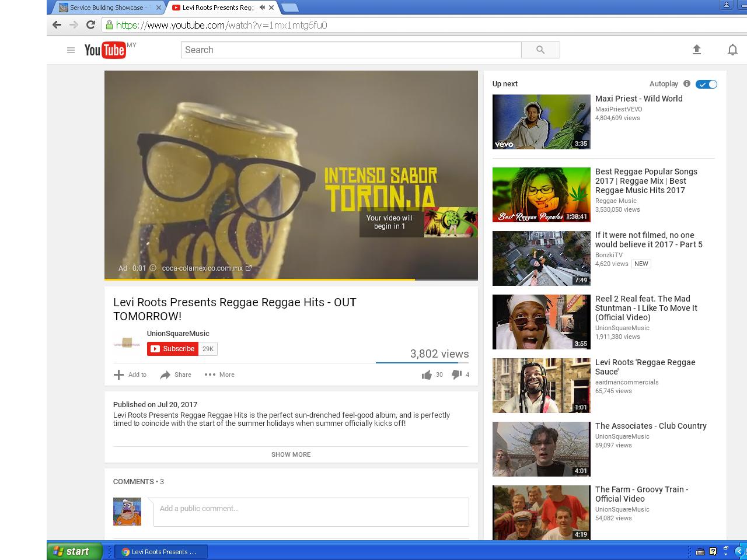
Task: Click the help question mark tray icon
Action: [713, 551]
